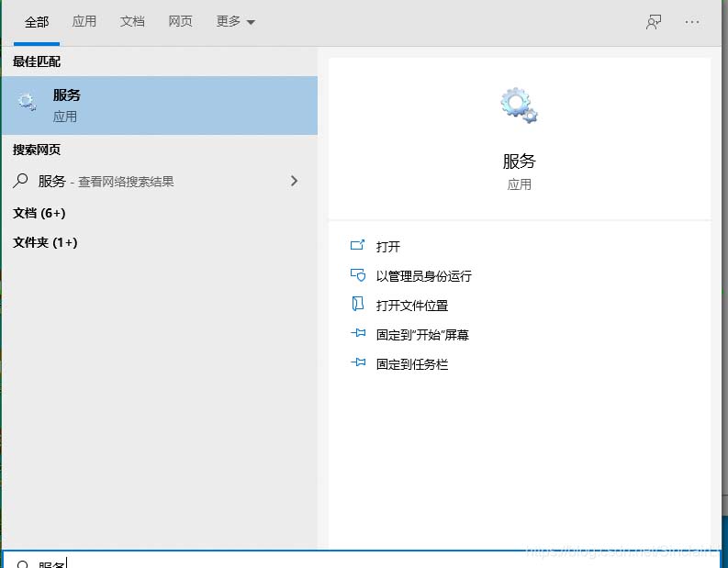Click the large 服务 app icon in details pane
This screenshot has width=728, height=568.
pyautogui.click(x=519, y=106)
